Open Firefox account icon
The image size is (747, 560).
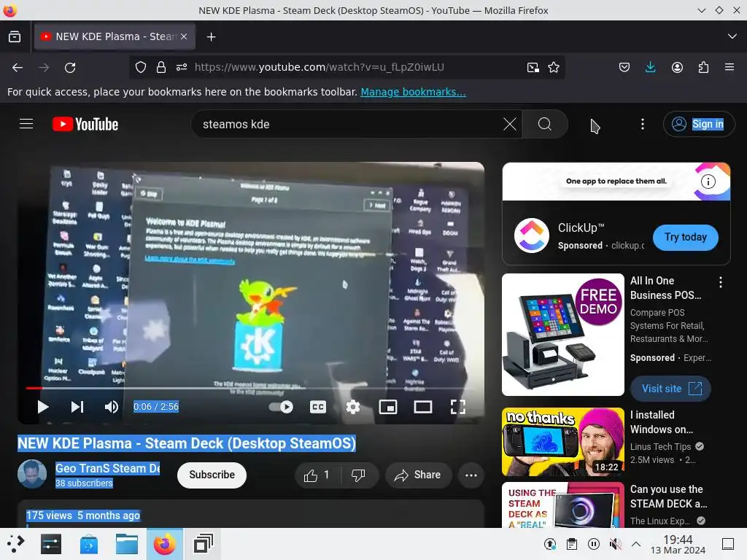point(677,67)
